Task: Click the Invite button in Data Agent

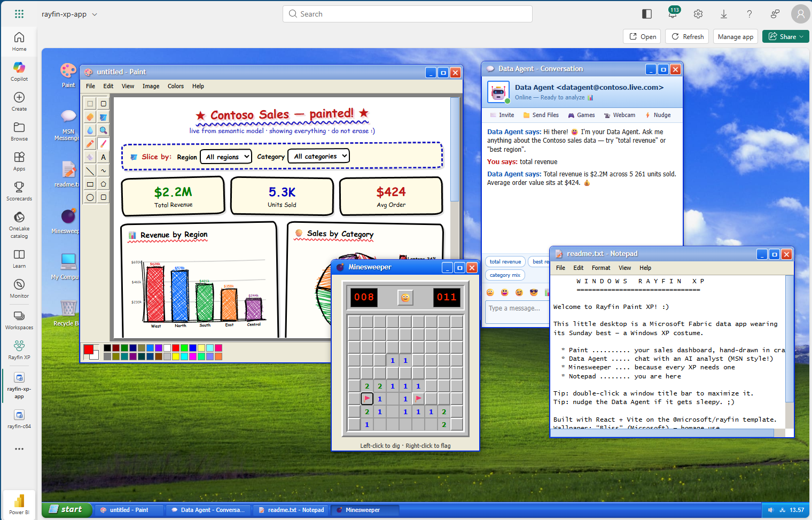Action: pyautogui.click(x=502, y=115)
